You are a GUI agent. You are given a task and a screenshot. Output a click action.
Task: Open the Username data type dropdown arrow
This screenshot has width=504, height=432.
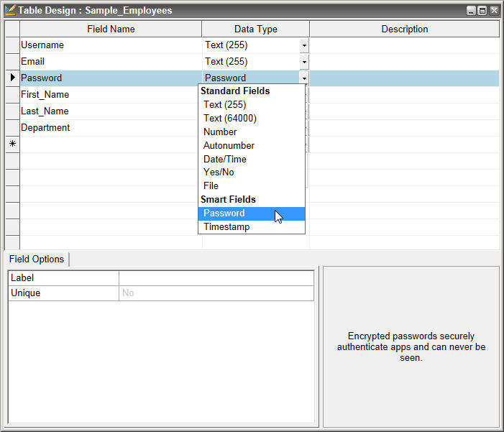click(x=304, y=45)
